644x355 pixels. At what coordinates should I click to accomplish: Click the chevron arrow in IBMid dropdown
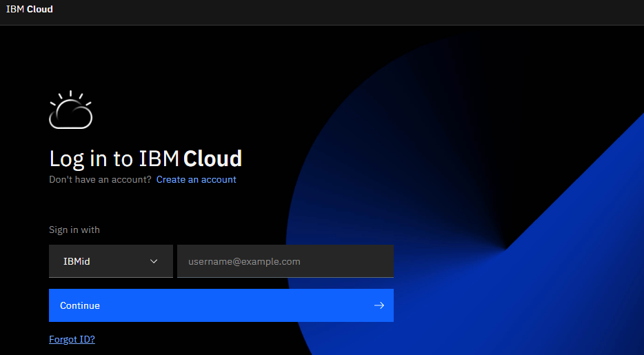click(154, 261)
